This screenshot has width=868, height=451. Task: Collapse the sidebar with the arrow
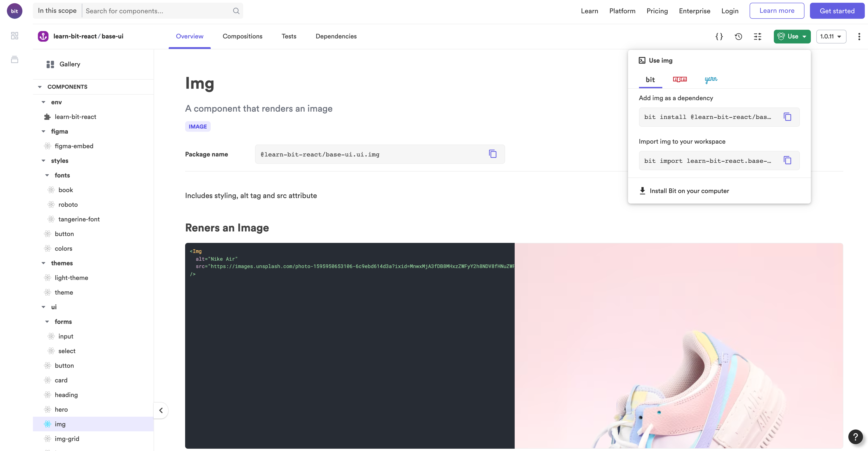click(161, 410)
